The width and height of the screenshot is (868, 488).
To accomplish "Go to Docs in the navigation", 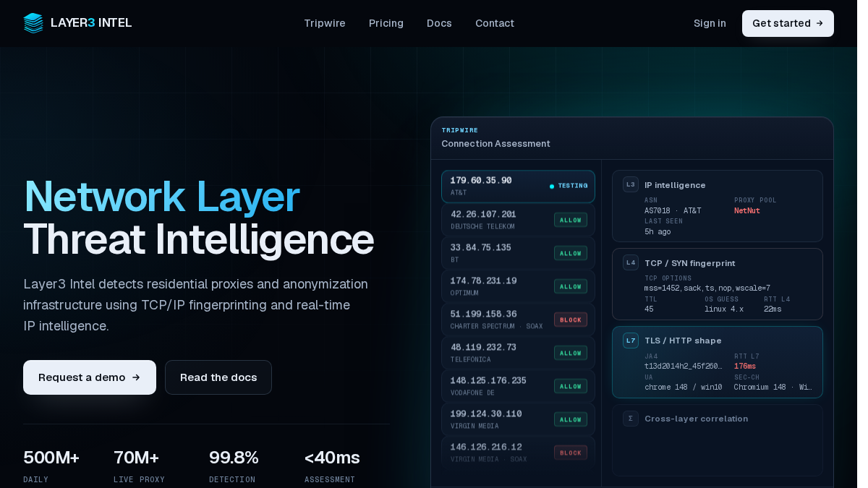I will [x=439, y=23].
